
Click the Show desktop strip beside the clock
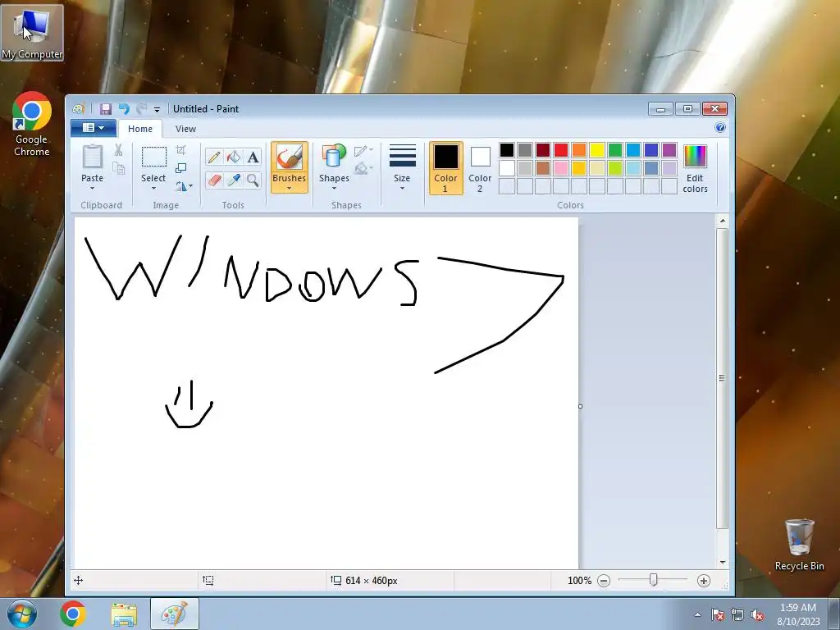coord(834,614)
